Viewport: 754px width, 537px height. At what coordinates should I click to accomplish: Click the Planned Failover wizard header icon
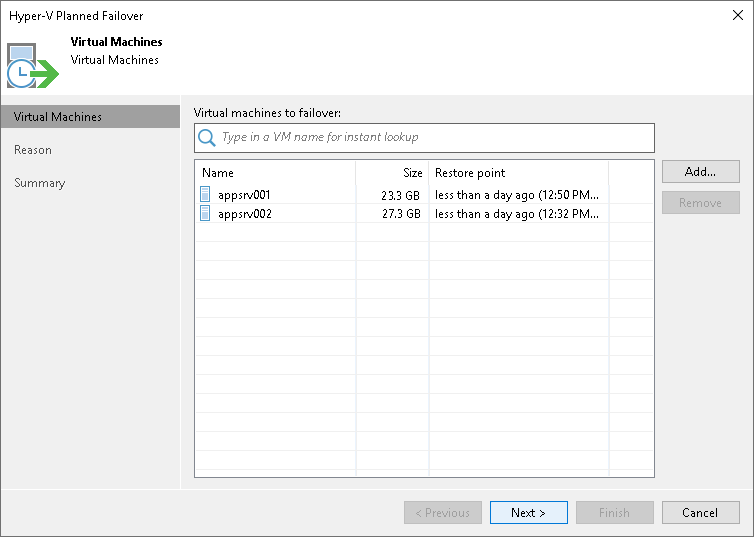click(33, 66)
